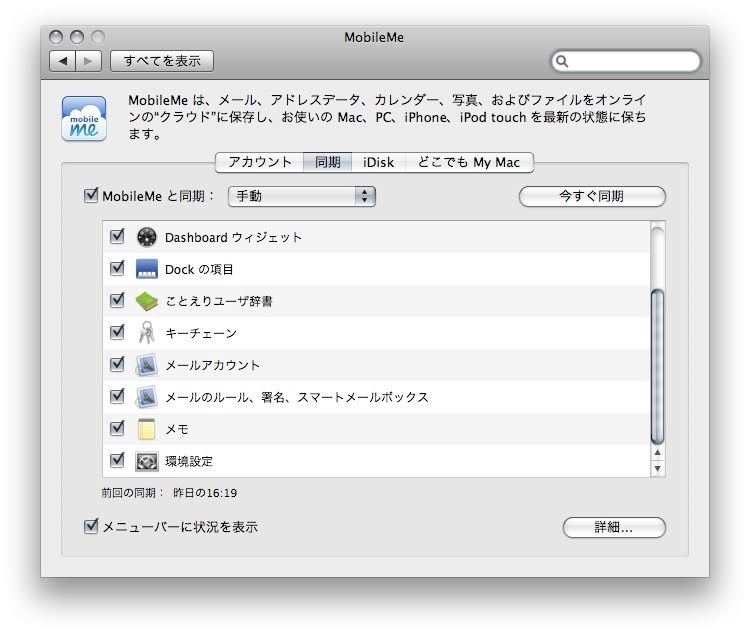The image size is (750, 633).
Task: Close the MobileMe preferences window
Action: point(56,37)
